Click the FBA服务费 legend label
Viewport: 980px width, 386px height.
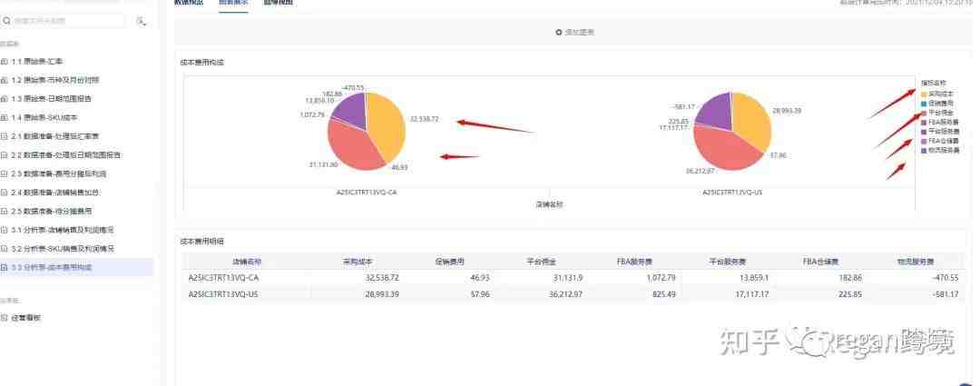pyautogui.click(x=944, y=122)
